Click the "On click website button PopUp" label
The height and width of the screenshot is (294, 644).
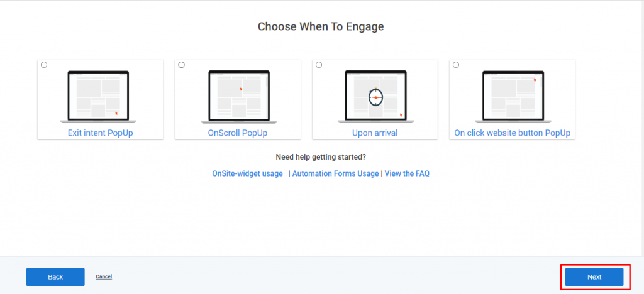[x=512, y=133]
